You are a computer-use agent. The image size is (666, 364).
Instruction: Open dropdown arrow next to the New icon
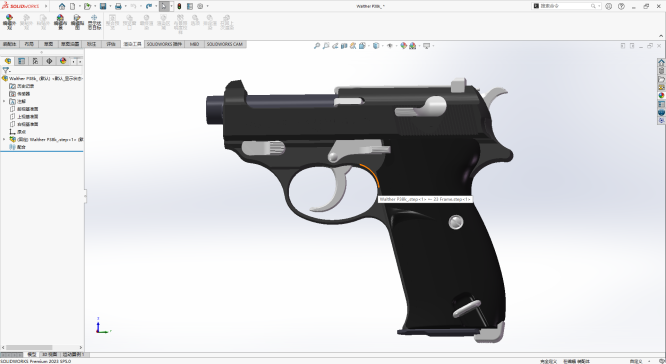click(x=79, y=6)
